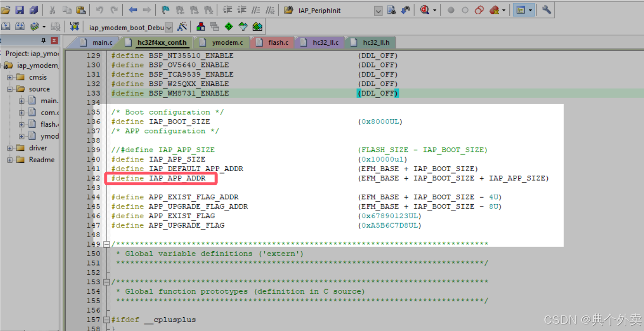Click the LOAD icon to download to flash
This screenshot has height=331, width=644.
(74, 27)
